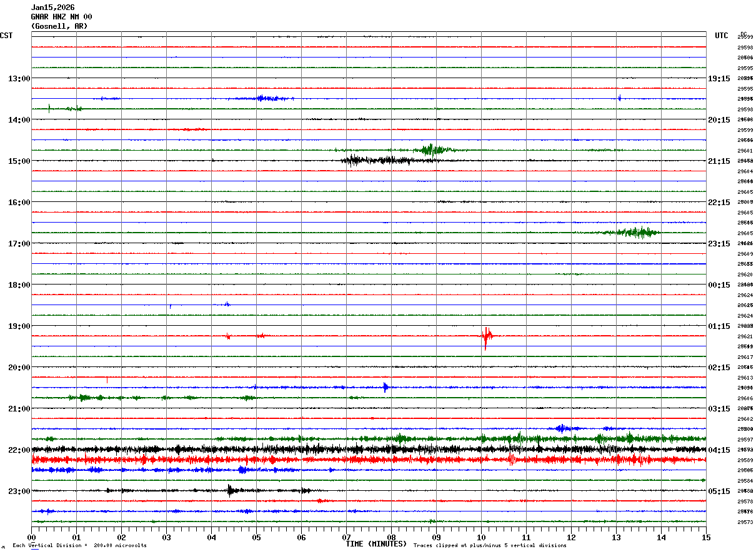The height and width of the screenshot is (554, 756).
Task: Click minute 07 on the time axis
Action: pos(346,537)
